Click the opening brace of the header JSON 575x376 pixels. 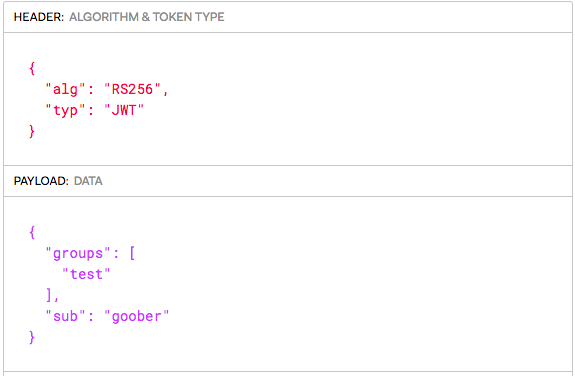[x=32, y=68]
